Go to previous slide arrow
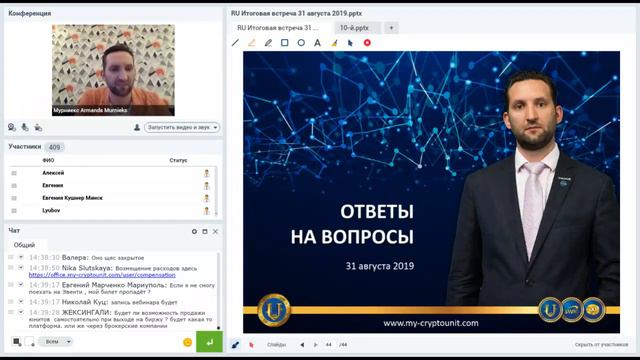The height and width of the screenshot is (360, 640). (302, 345)
